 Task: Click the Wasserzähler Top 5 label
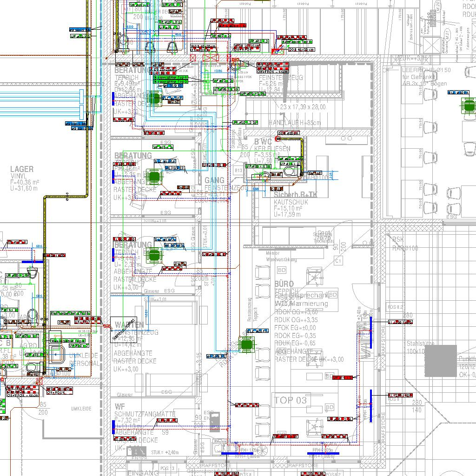(x=170, y=77)
